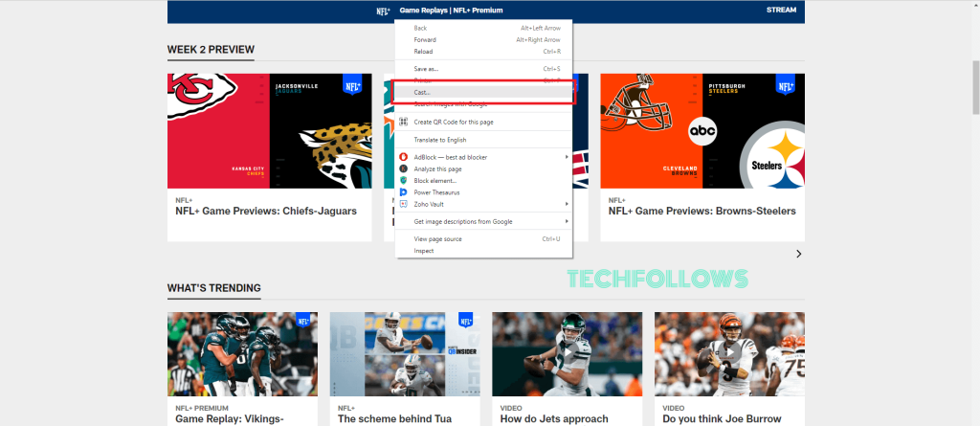Click the Browns-Steelers preview thumbnail
The width and height of the screenshot is (980, 426).
702,131
